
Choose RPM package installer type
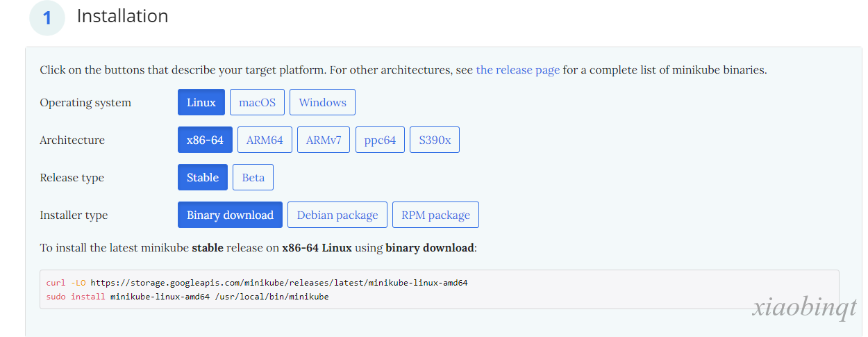(x=435, y=215)
